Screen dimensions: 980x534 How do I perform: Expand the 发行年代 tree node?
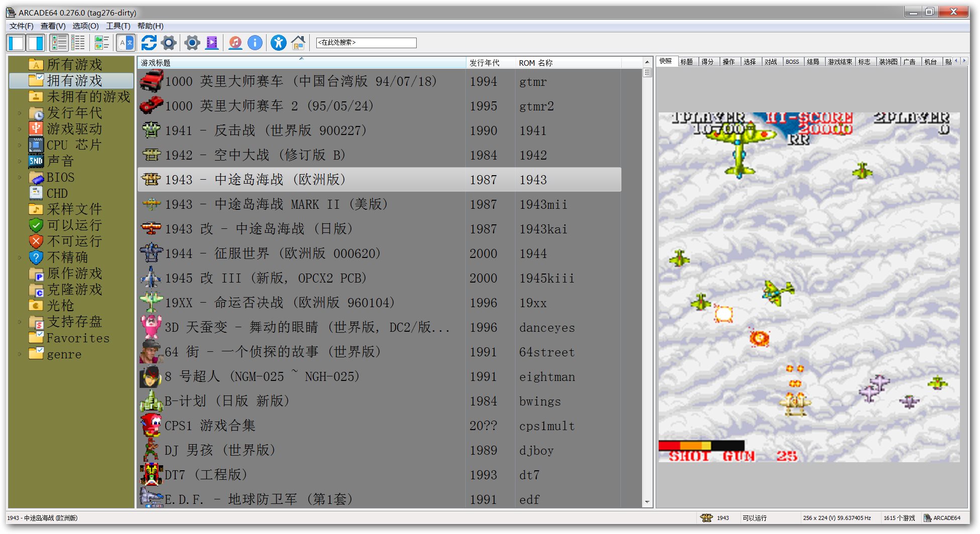click(x=20, y=113)
